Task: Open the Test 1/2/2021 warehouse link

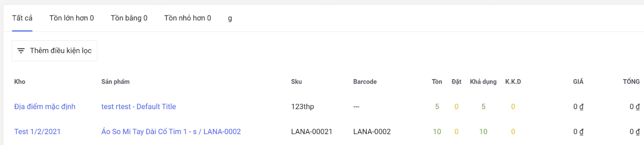Action: pos(37,132)
